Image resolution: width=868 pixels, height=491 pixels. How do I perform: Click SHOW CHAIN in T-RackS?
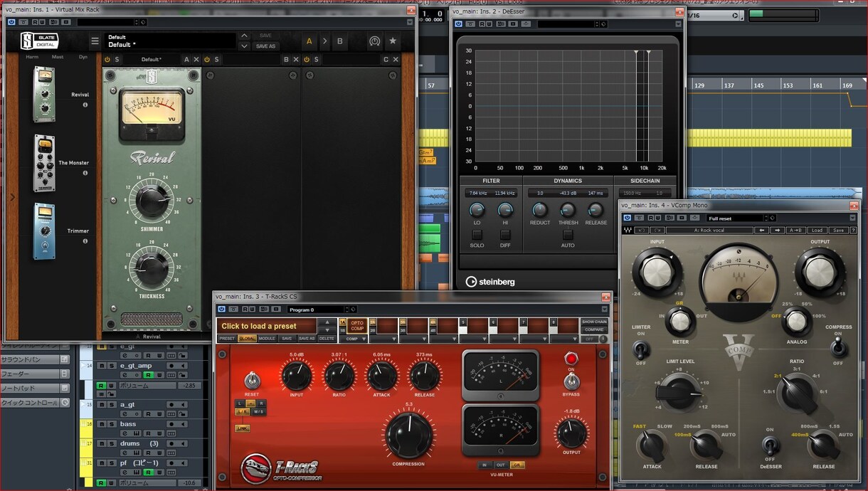(x=594, y=322)
